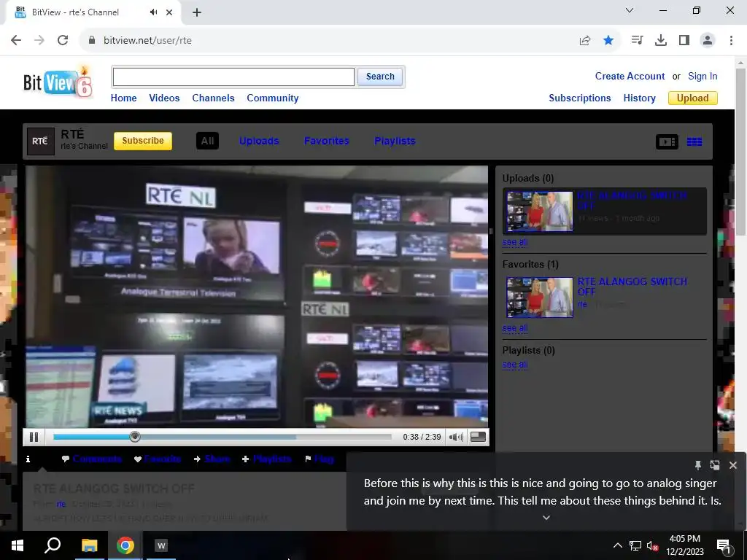Click Sign In link

(703, 76)
